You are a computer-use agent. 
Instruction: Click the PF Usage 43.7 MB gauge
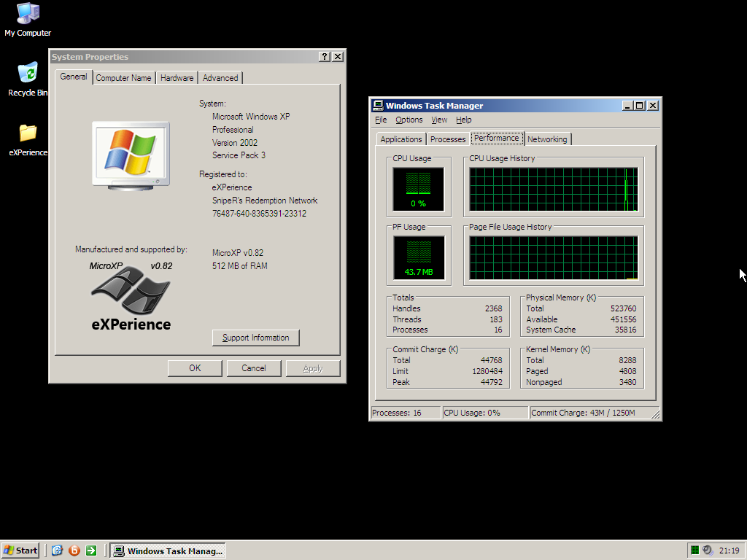click(x=418, y=257)
